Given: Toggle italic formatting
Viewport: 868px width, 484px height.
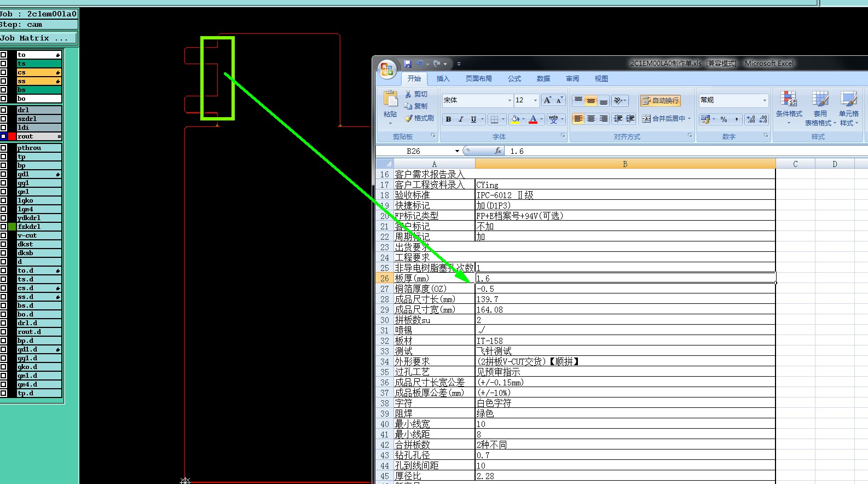Looking at the screenshot, I should coord(461,119).
